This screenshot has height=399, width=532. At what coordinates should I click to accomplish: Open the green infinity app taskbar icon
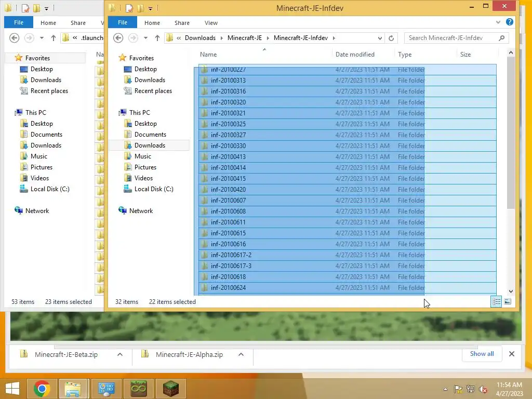138,389
